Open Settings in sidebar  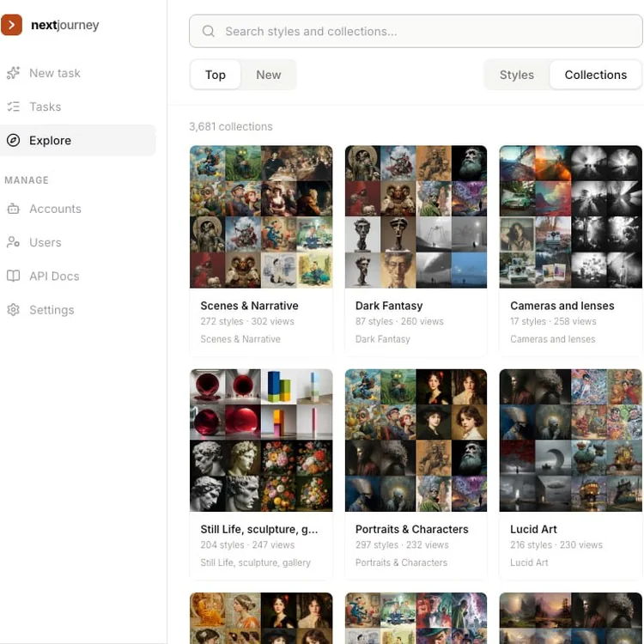[78, 310]
